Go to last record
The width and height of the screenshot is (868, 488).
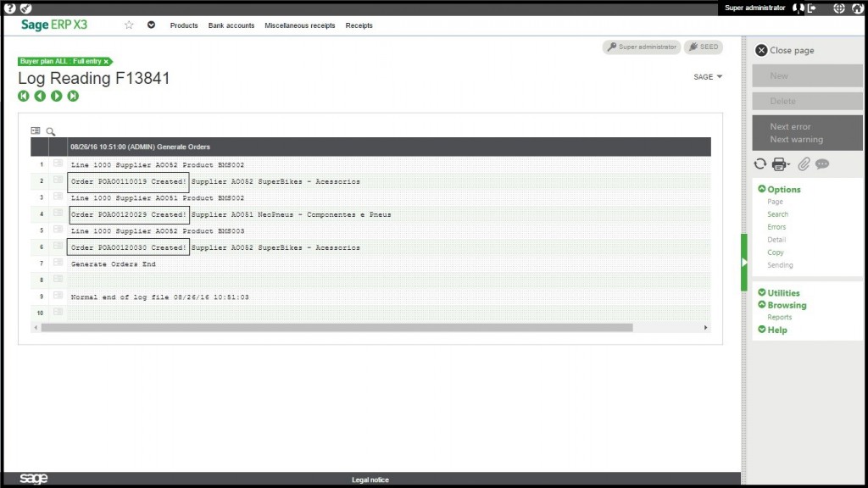73,97
